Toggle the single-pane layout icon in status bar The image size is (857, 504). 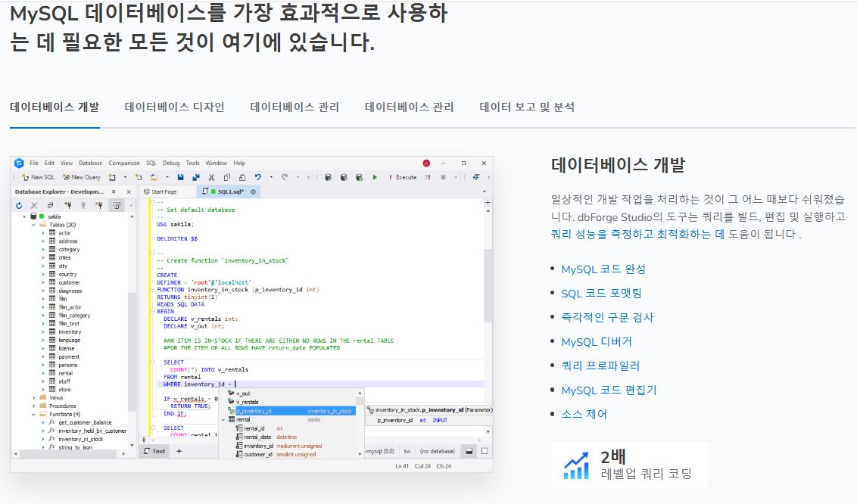(485, 451)
